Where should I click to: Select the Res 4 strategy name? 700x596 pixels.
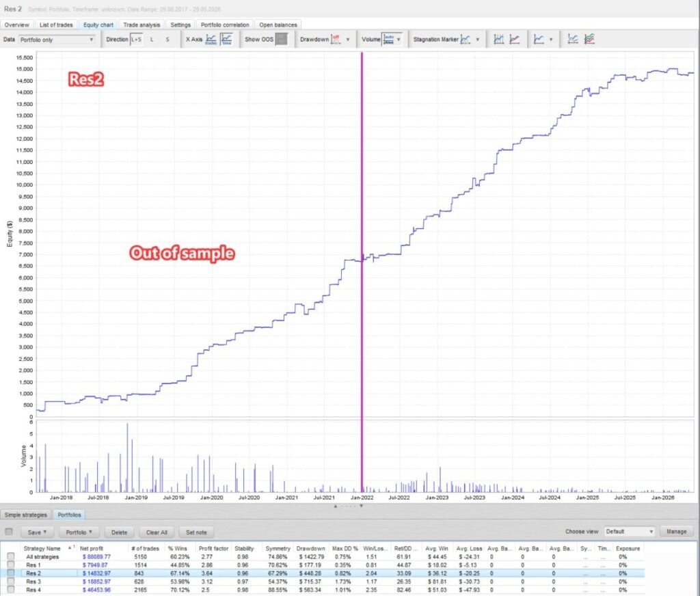click(x=33, y=590)
